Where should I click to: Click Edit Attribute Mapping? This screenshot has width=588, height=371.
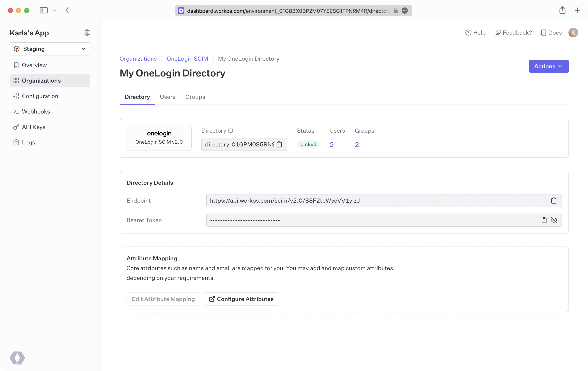[x=163, y=299]
